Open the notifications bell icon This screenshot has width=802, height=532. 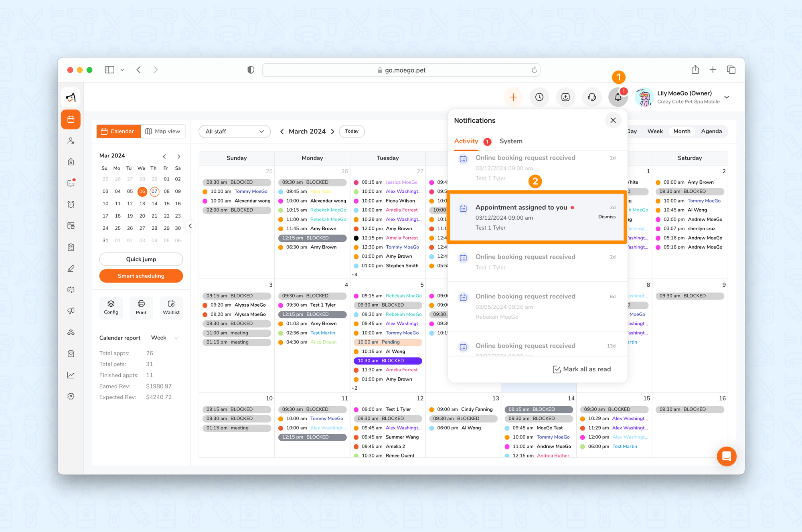point(618,97)
